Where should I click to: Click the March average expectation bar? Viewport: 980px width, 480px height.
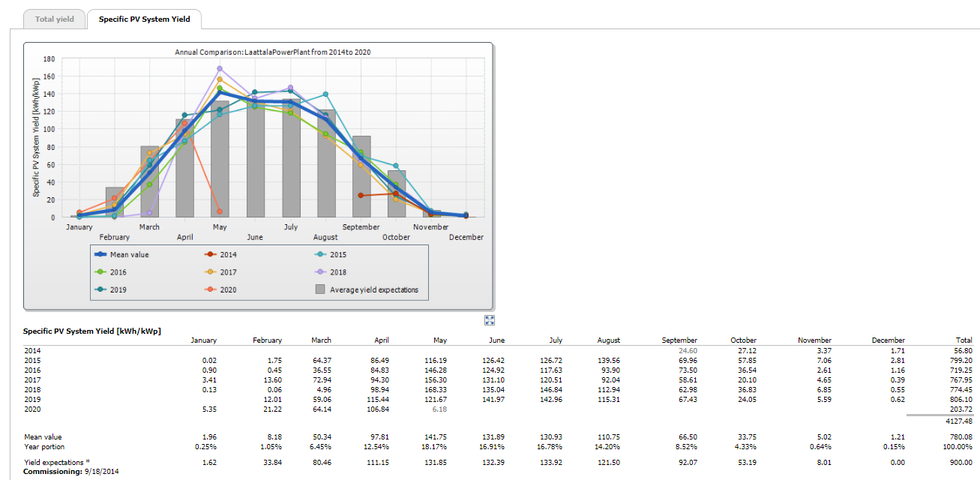tap(149, 181)
